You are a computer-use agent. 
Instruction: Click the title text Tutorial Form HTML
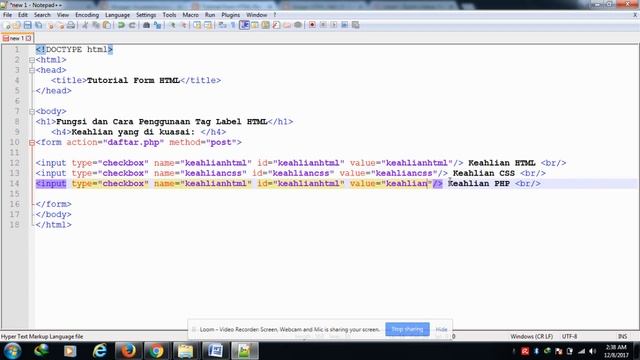(133, 80)
